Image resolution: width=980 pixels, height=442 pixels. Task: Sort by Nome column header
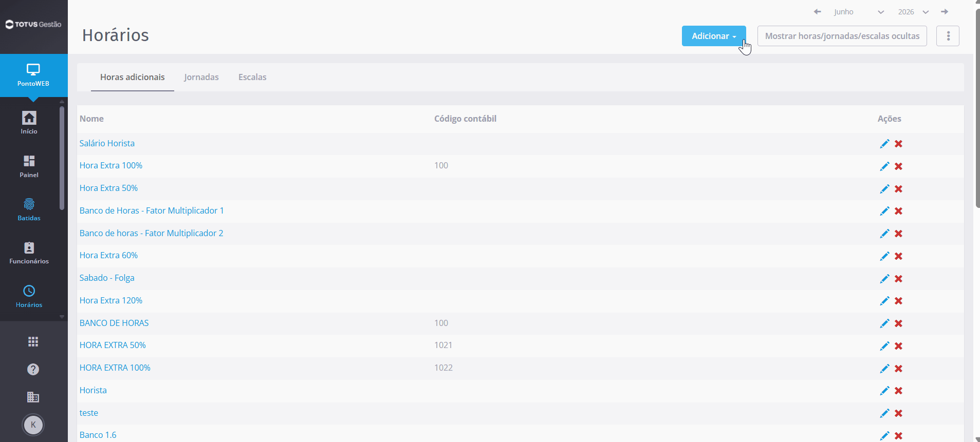coord(91,119)
